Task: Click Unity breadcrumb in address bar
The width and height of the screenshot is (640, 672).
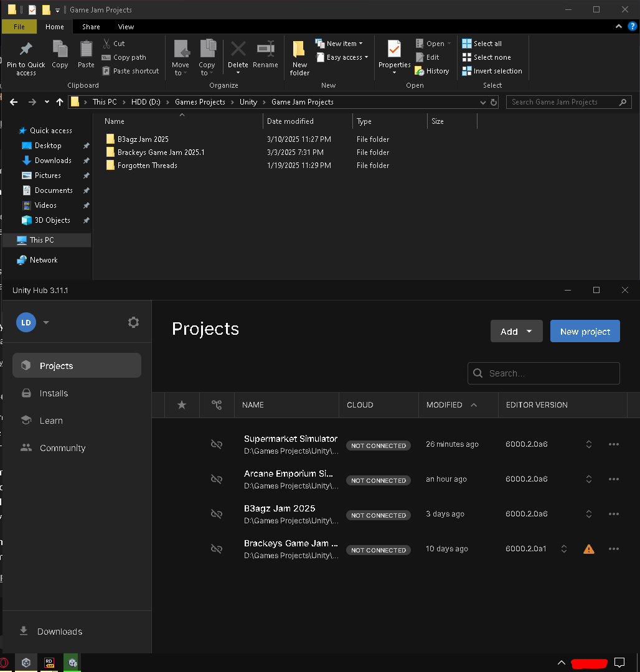Action: pyautogui.click(x=248, y=102)
